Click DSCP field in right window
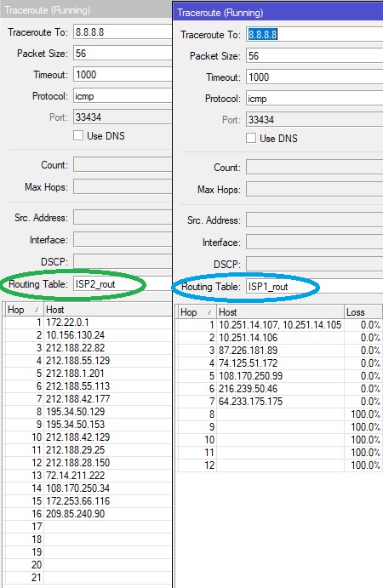 [314, 264]
